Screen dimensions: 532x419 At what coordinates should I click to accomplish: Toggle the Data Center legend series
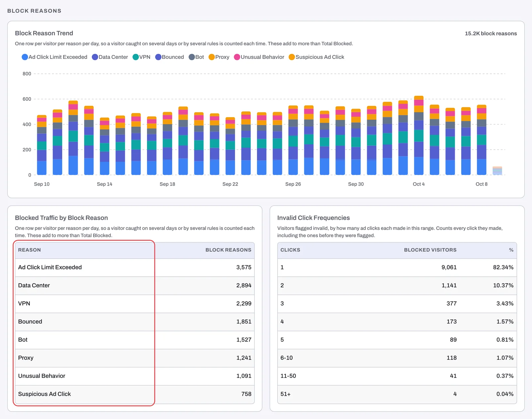point(110,57)
